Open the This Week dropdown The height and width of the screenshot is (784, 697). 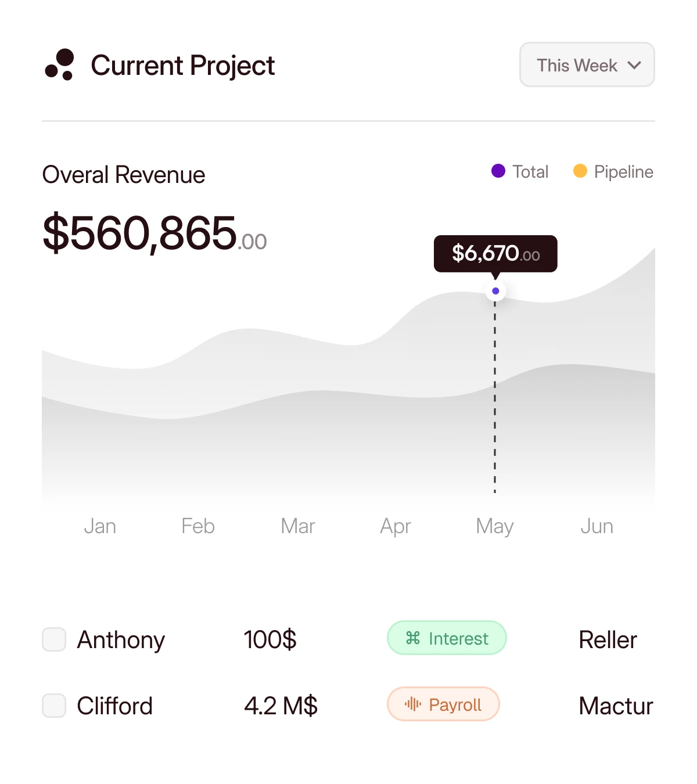click(587, 64)
